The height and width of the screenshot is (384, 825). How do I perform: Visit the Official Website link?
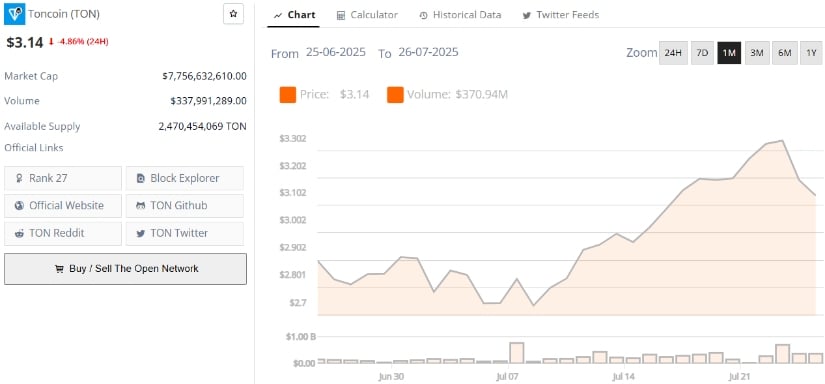click(x=63, y=206)
